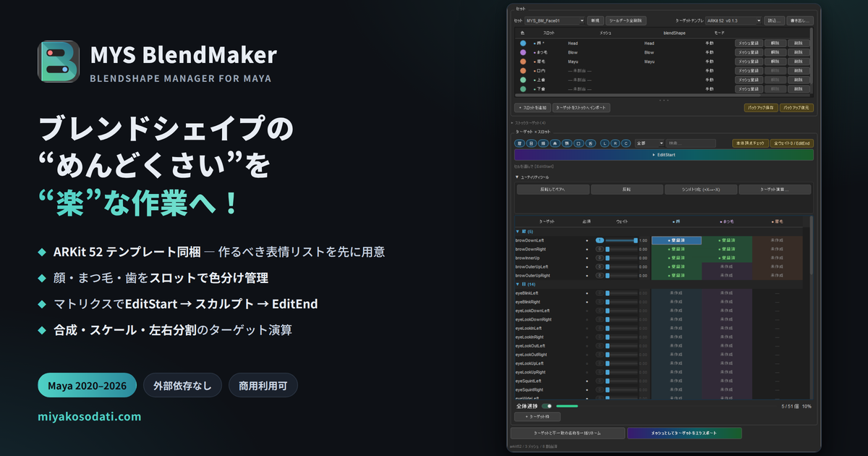Click the ターゲットをストックへインポート button

click(581, 108)
